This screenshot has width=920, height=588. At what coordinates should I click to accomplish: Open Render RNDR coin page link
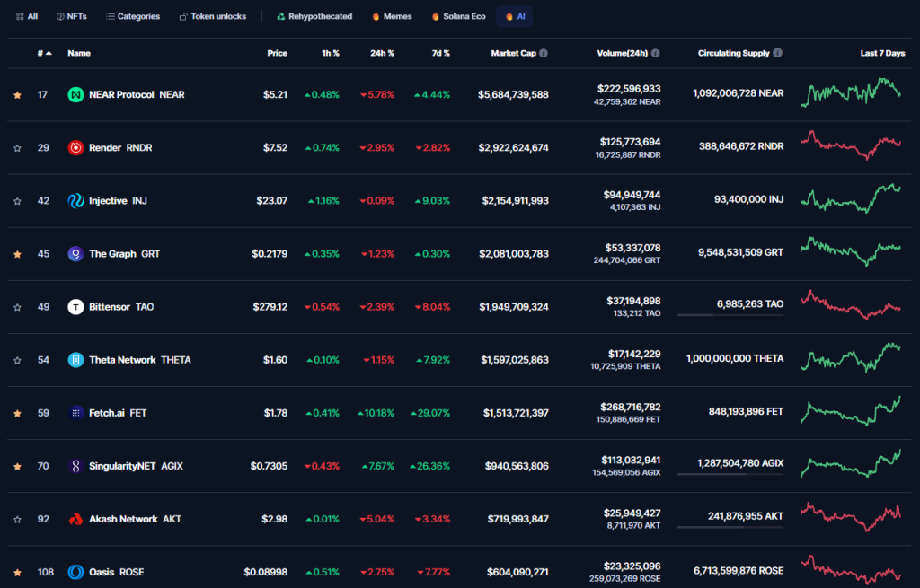(110, 148)
